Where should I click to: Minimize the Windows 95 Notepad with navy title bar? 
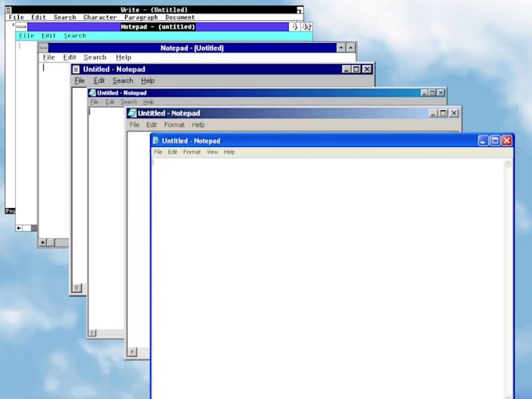(347, 69)
